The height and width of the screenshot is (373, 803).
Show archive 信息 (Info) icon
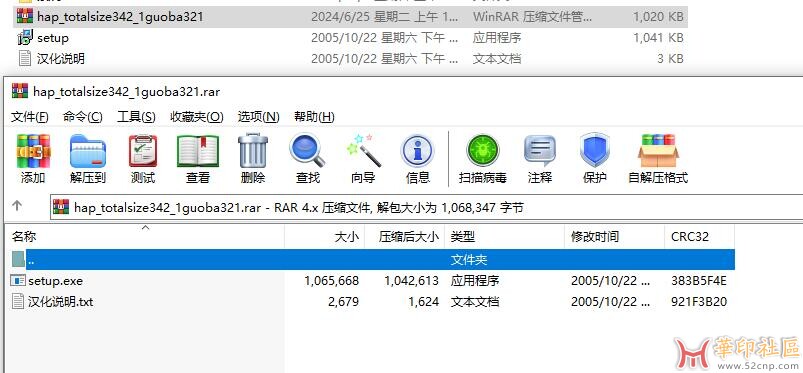coord(417,152)
